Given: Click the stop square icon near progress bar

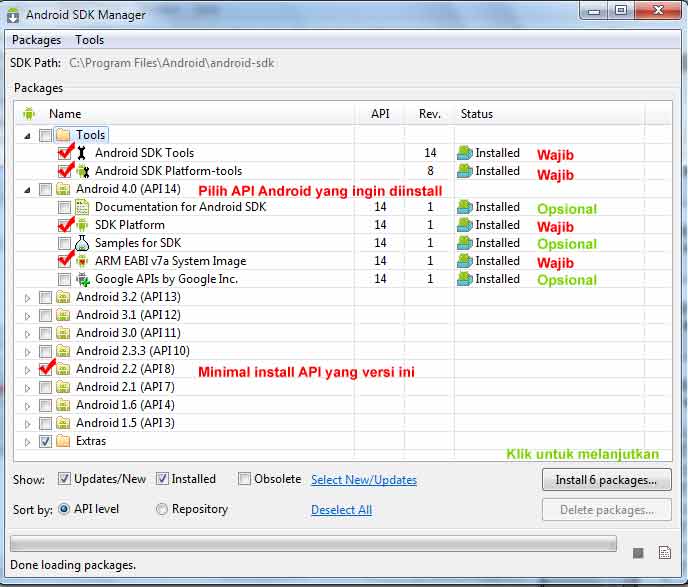Looking at the screenshot, I should pos(638,553).
